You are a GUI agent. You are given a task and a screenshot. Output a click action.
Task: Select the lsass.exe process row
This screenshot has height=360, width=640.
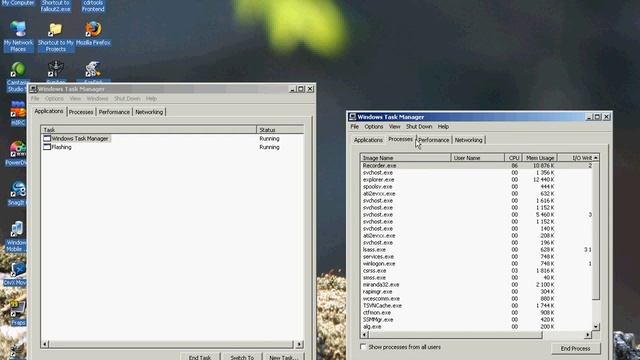[476, 249]
